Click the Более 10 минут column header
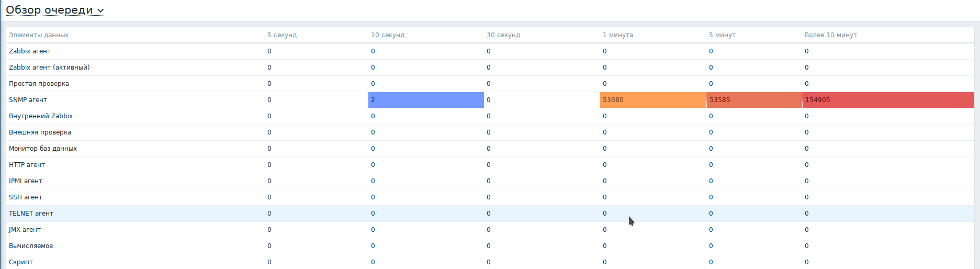Image resolution: width=980 pixels, height=269 pixels. pos(831,35)
